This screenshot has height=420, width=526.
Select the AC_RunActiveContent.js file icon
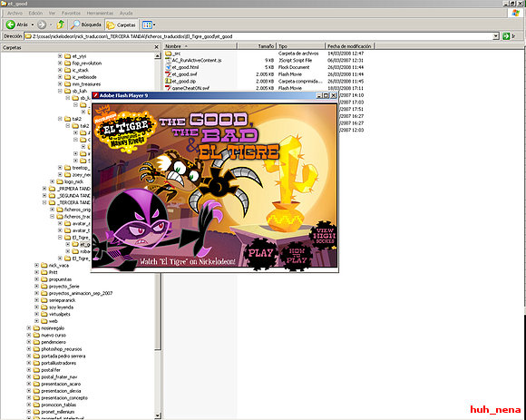tap(169, 61)
